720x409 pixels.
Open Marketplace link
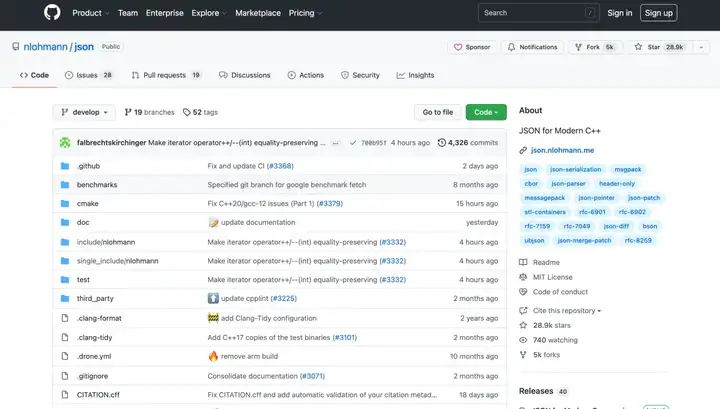[x=258, y=13]
